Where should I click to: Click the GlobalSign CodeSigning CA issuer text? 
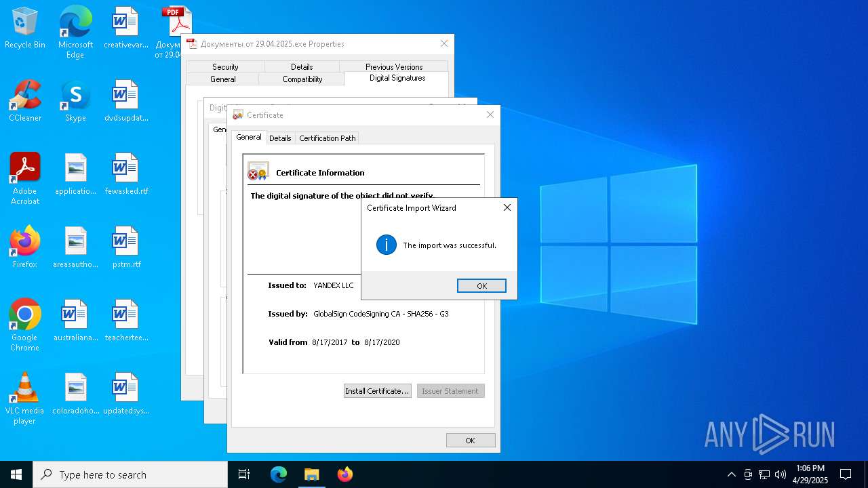tap(380, 314)
